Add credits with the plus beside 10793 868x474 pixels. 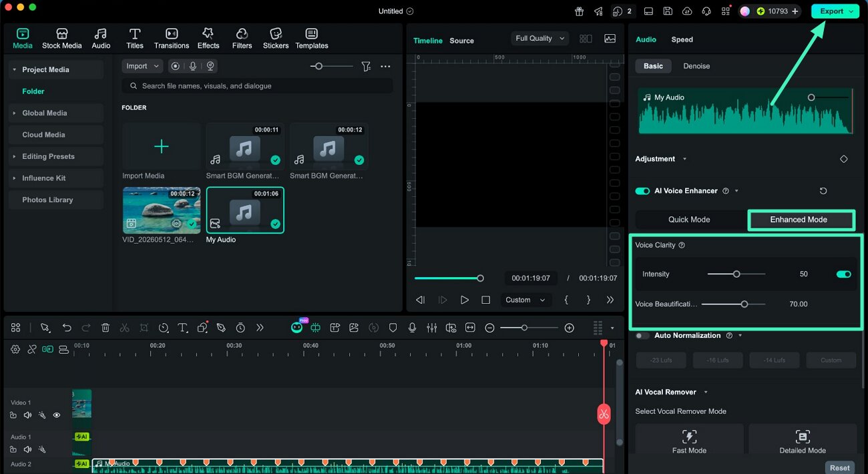(x=795, y=11)
